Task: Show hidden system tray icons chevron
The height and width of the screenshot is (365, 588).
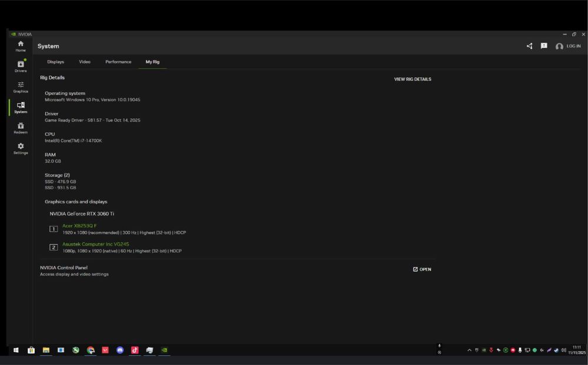Action: (x=469, y=350)
